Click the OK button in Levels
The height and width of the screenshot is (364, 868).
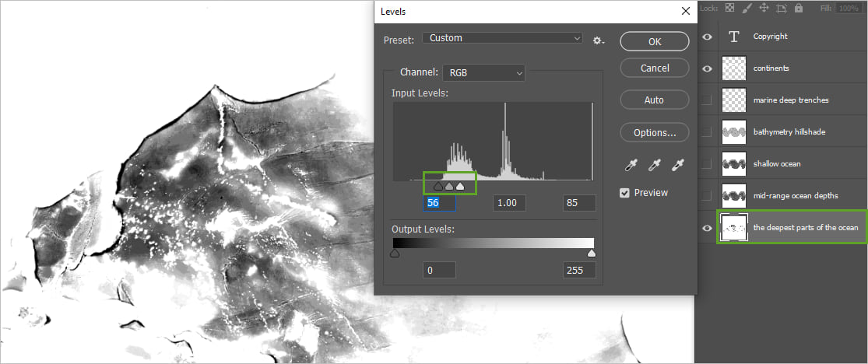pyautogui.click(x=655, y=41)
